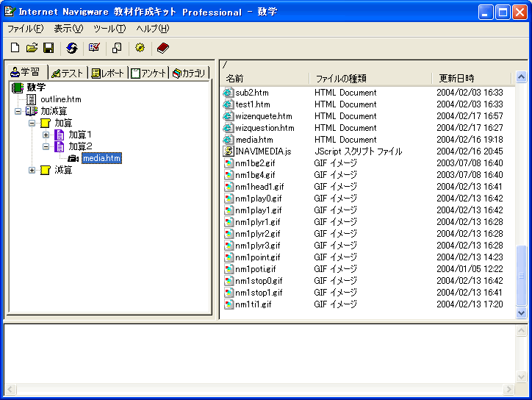
Task: Click the copy pages toolbar icon
Action: tap(117, 48)
